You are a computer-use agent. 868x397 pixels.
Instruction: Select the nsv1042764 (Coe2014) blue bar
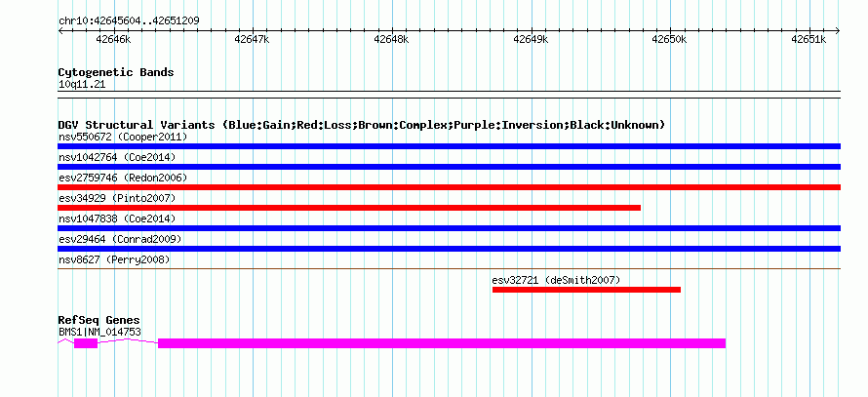pyautogui.click(x=449, y=167)
